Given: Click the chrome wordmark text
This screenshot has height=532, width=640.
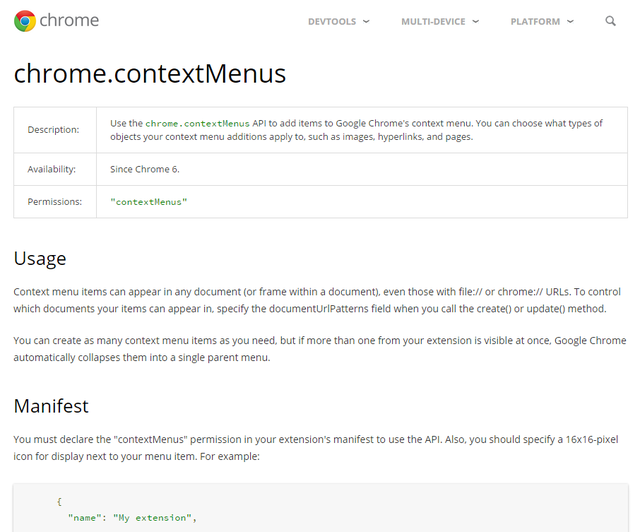Looking at the screenshot, I should [69, 20].
